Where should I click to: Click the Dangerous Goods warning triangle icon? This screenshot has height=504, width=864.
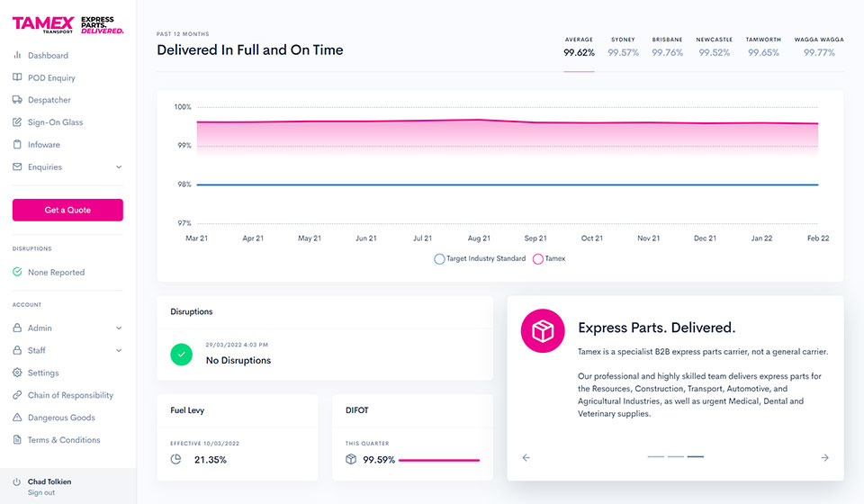click(17, 417)
